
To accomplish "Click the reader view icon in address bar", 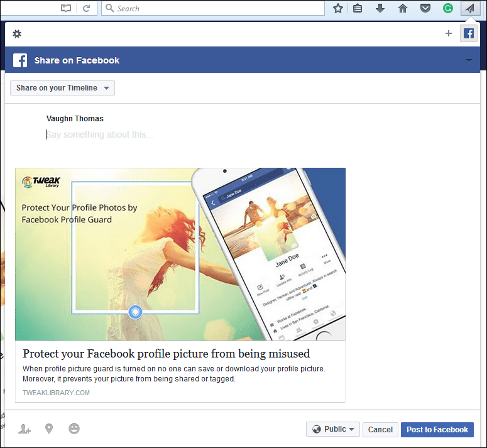I will point(66,8).
